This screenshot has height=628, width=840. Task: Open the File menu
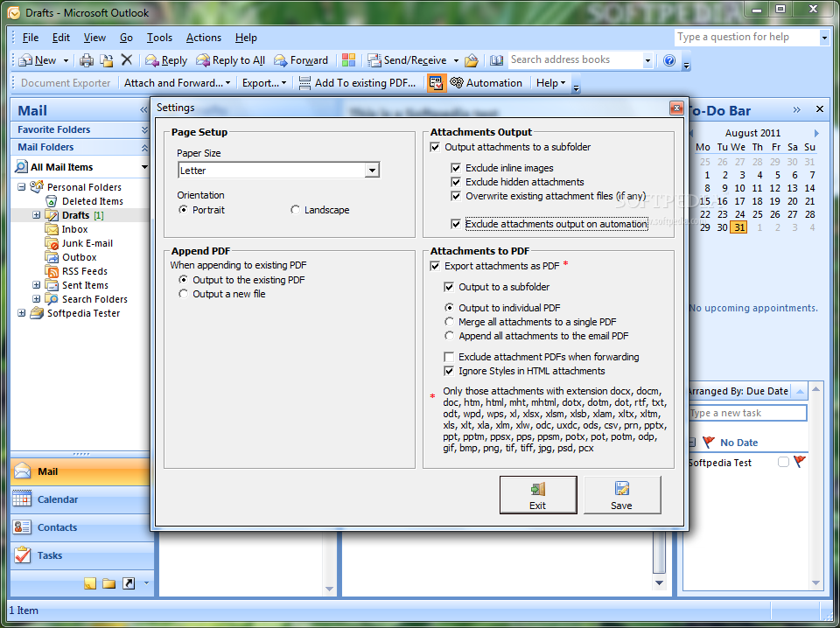point(30,38)
